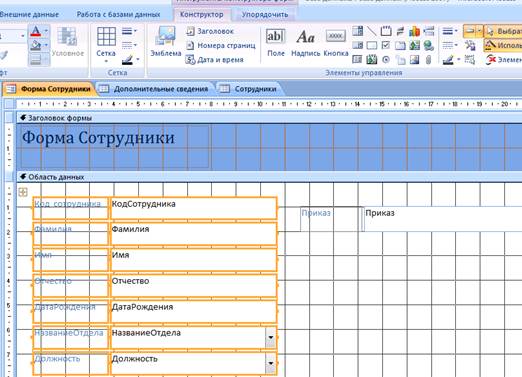522x377 pixels.
Task: Click the layout selector cross handle
Action: click(x=23, y=192)
